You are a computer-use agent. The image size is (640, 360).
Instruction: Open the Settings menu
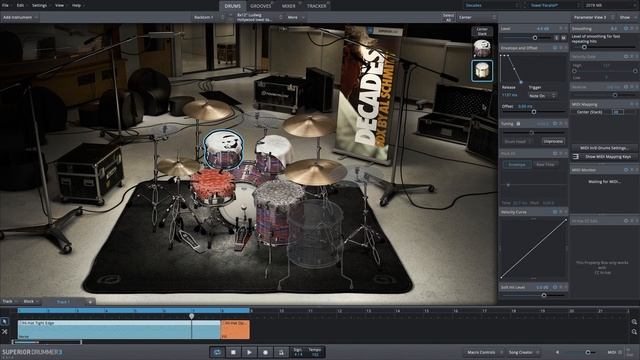tap(40, 5)
